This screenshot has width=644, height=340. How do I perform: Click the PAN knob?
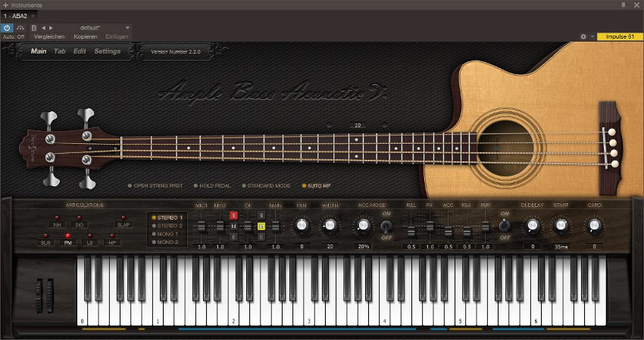pyautogui.click(x=302, y=226)
